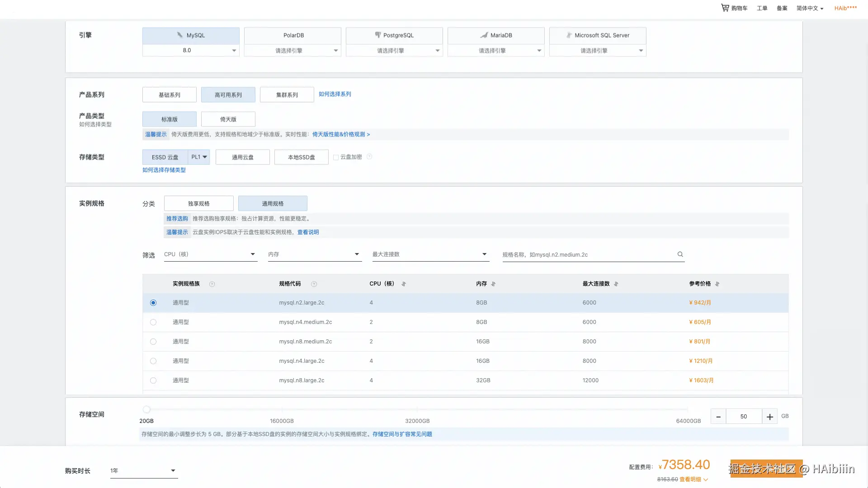The width and height of the screenshot is (868, 488).
Task: Select the MariaDB engine card
Action: point(495,35)
